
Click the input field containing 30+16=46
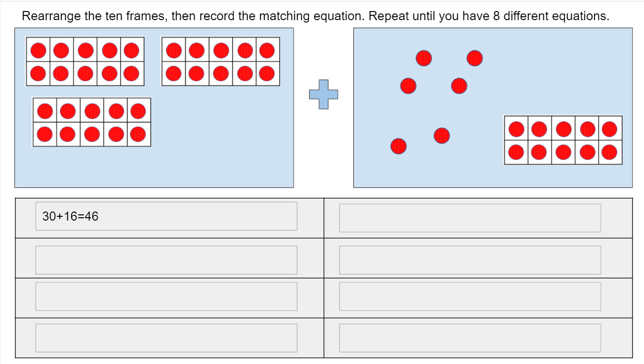pos(166,216)
